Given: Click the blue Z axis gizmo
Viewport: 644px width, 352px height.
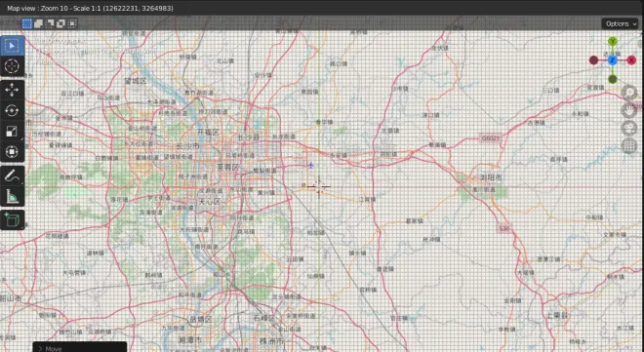Looking at the screenshot, I should pyautogui.click(x=613, y=60).
